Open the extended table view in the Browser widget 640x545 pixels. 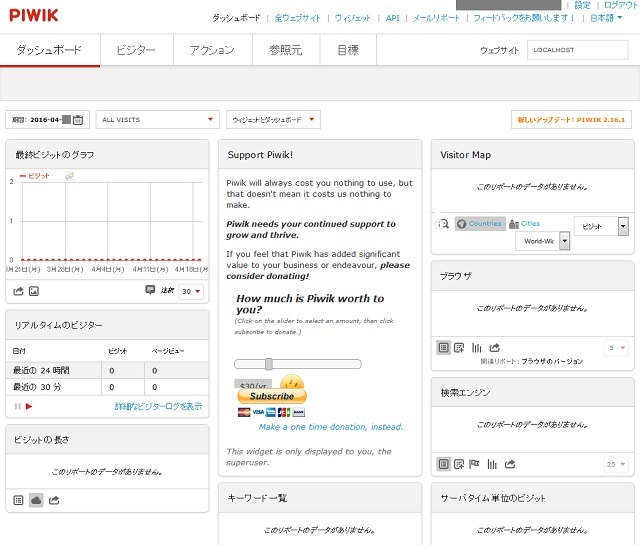(459, 348)
